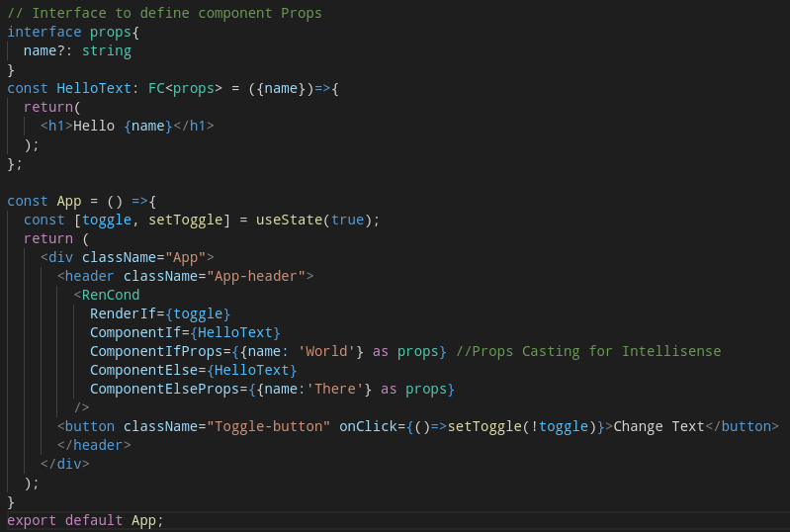Image resolution: width=790 pixels, height=532 pixels.
Task: Click the closing "</header>" tag
Action: coord(94,445)
